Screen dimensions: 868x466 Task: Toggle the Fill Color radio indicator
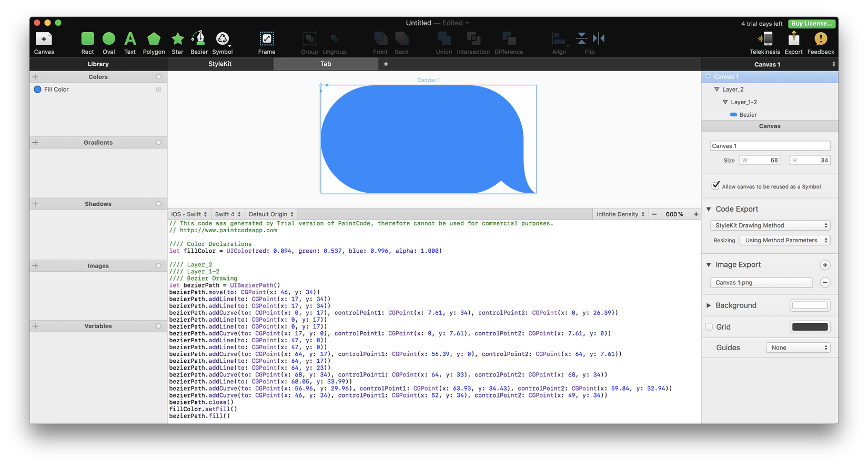point(158,90)
